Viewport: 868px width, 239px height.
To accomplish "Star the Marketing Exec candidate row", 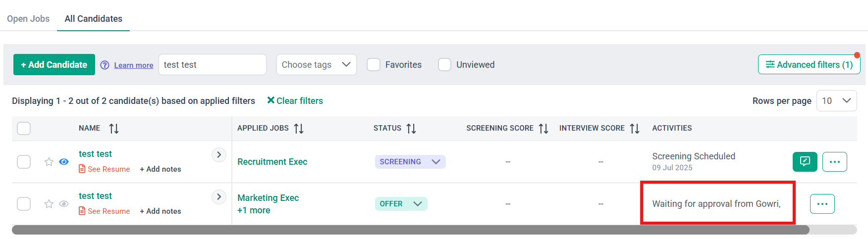I will (49, 204).
